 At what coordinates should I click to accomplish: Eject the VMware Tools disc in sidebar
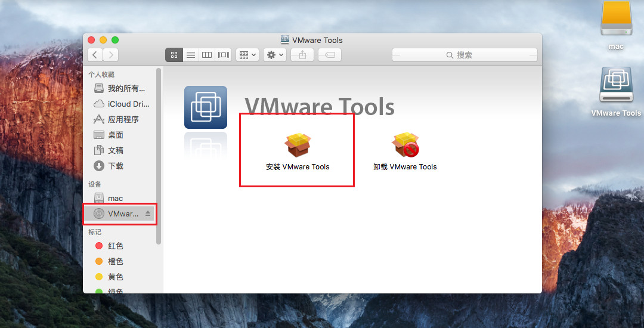[x=148, y=213]
